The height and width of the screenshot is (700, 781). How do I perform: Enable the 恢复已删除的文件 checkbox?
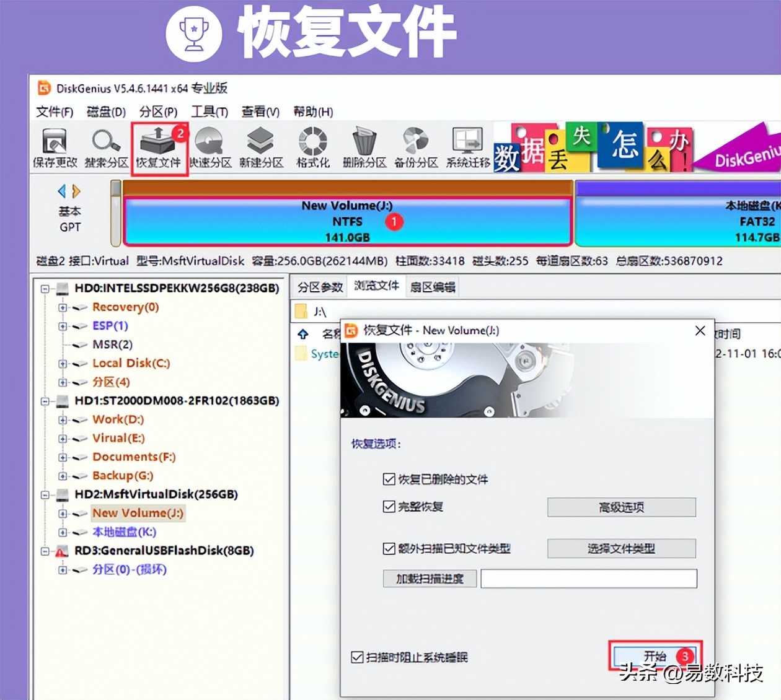pos(389,479)
